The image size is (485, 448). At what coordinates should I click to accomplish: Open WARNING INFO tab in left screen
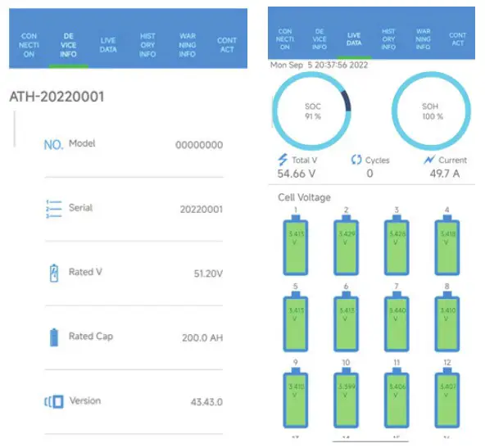point(187,45)
